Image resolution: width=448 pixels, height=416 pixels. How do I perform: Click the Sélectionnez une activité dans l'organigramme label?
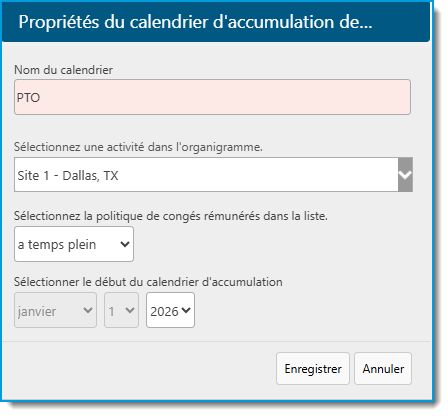[x=138, y=147]
